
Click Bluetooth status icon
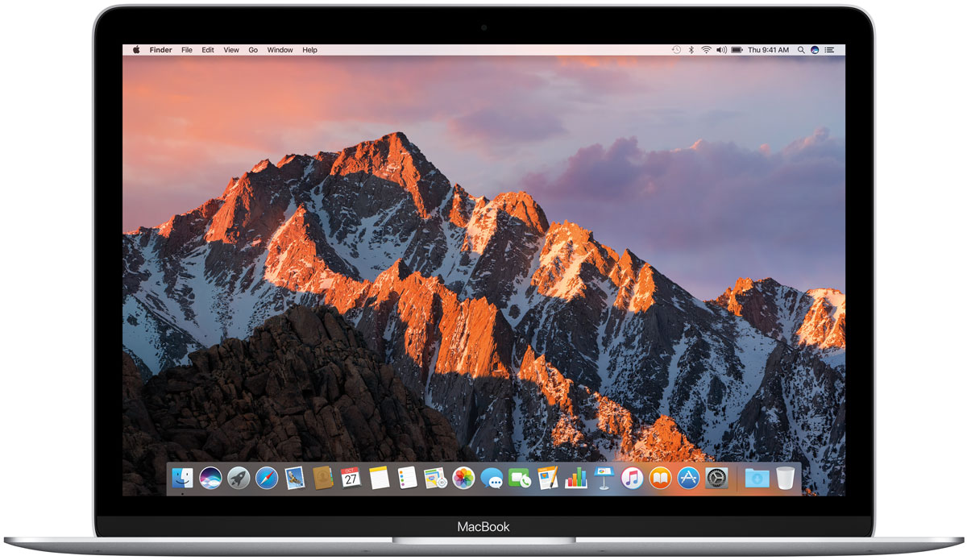691,50
